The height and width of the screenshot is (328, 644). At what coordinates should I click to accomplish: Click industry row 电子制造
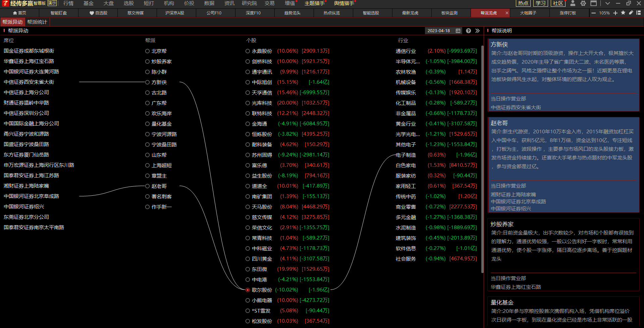coord(436,155)
